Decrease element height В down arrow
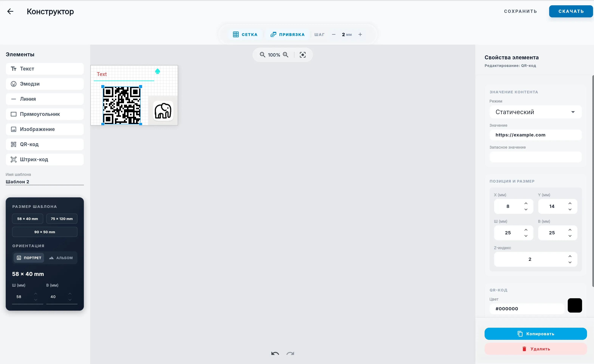 coord(570,236)
